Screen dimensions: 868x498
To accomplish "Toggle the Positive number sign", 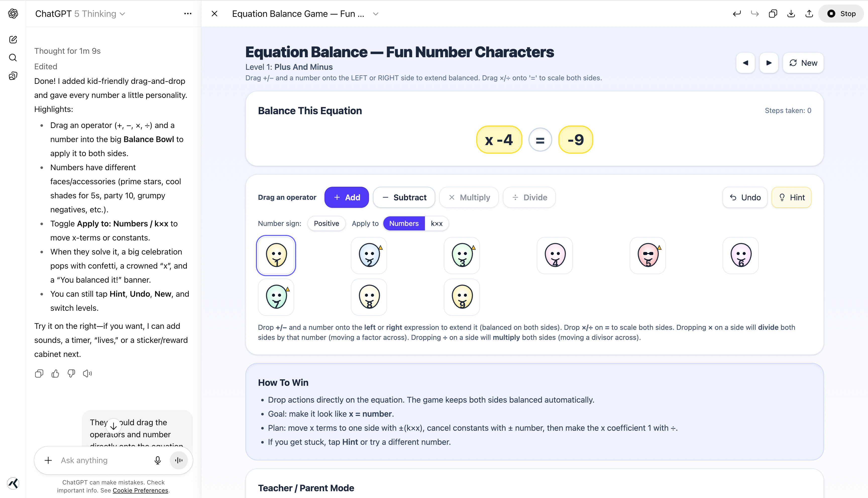I will [x=326, y=223].
